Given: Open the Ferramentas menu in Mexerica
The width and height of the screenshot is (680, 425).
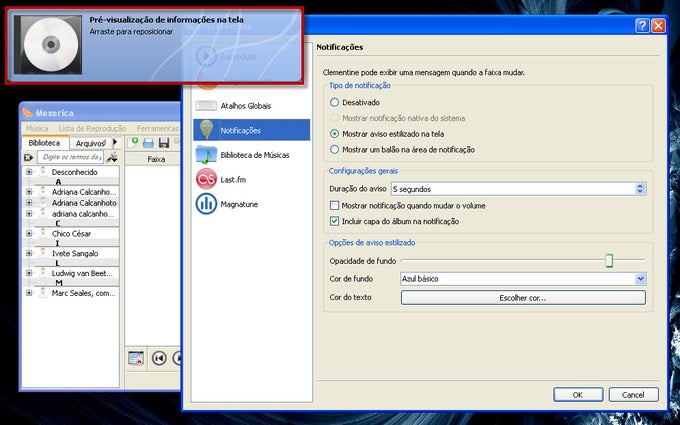Looking at the screenshot, I should [x=157, y=129].
